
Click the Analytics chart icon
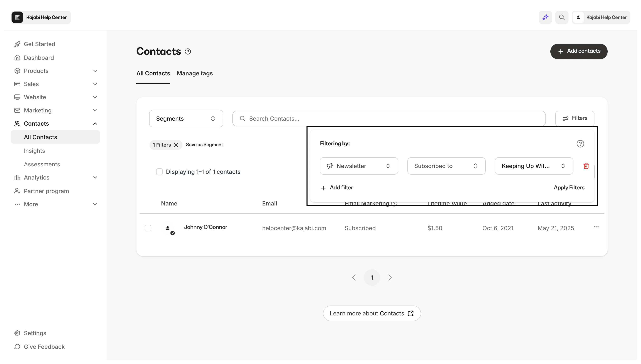point(17,177)
